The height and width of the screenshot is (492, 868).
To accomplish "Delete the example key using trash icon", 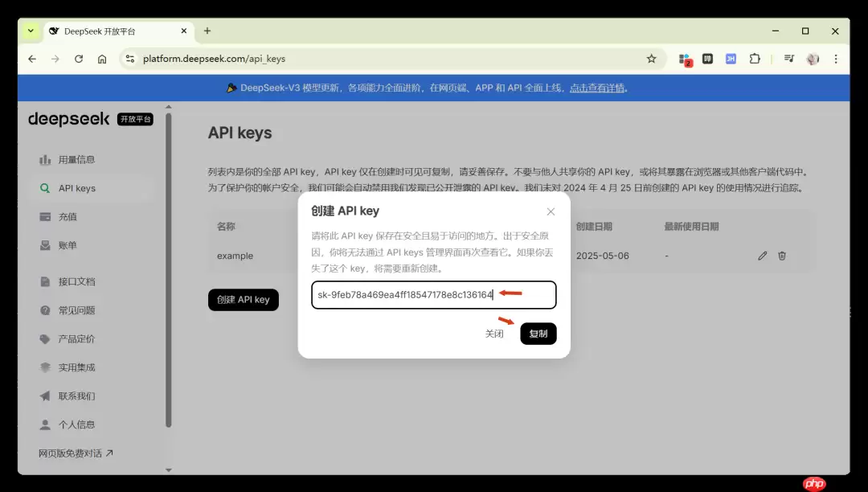I will 781,256.
